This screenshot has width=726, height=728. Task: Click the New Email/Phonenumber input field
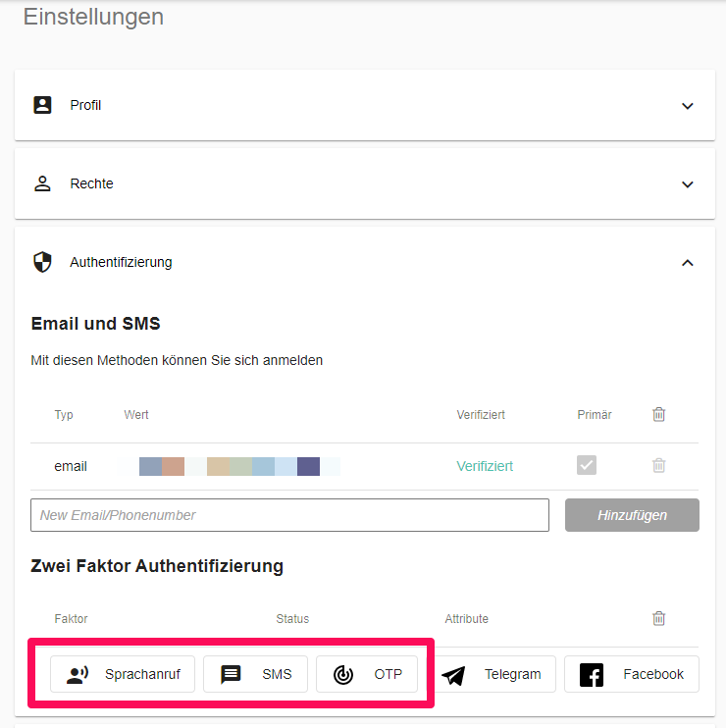289,515
